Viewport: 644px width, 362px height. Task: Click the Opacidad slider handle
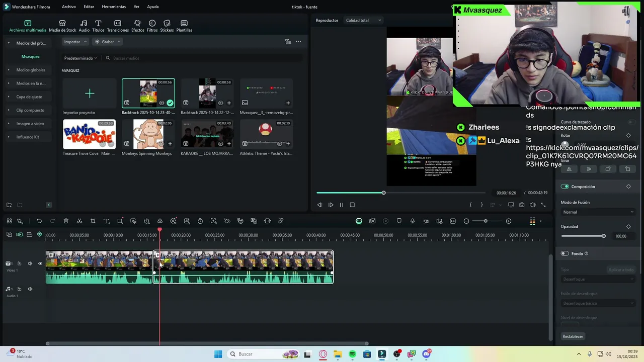coord(604,236)
